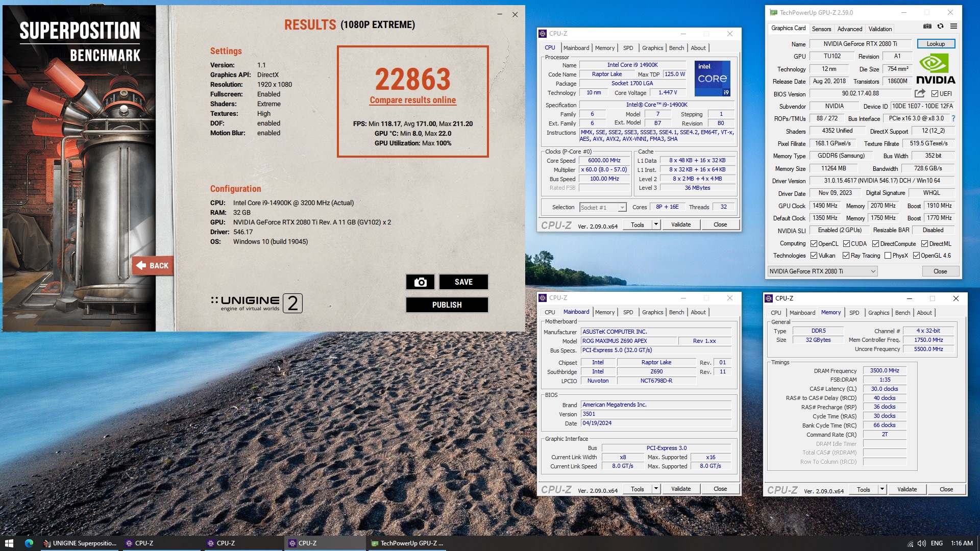Click the DRAM Frequency 3500.0 MHz value
This screenshot has width=980, height=551.
click(885, 370)
